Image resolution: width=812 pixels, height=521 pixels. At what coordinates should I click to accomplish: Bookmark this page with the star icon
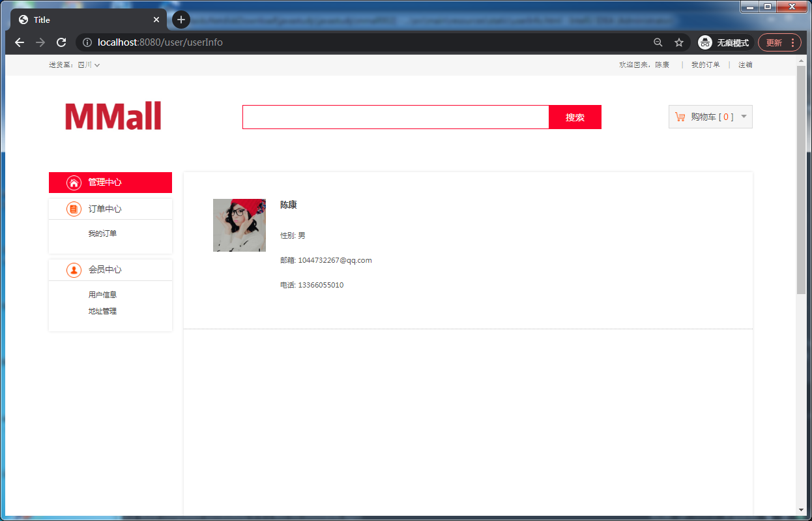point(679,42)
